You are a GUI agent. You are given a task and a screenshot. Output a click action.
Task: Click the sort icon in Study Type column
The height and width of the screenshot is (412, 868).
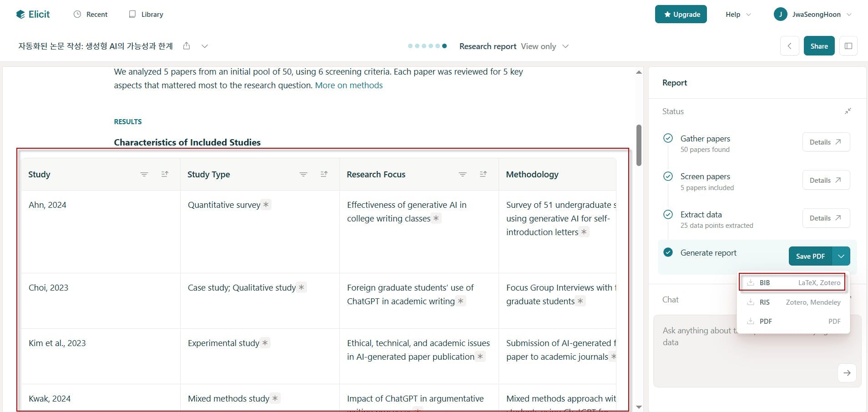(324, 174)
